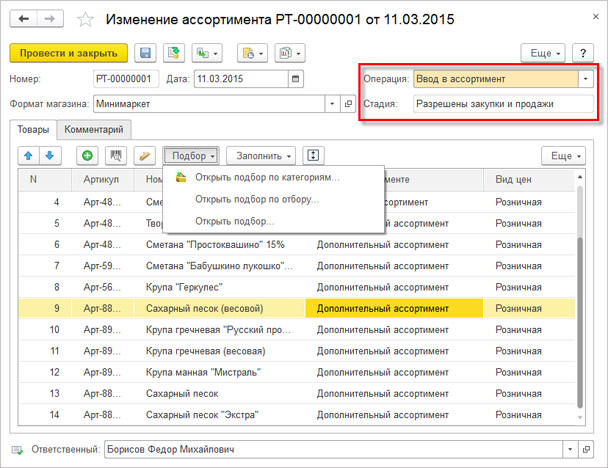Open the Заполнить dropdown button
608x468 pixels.
pos(261,155)
